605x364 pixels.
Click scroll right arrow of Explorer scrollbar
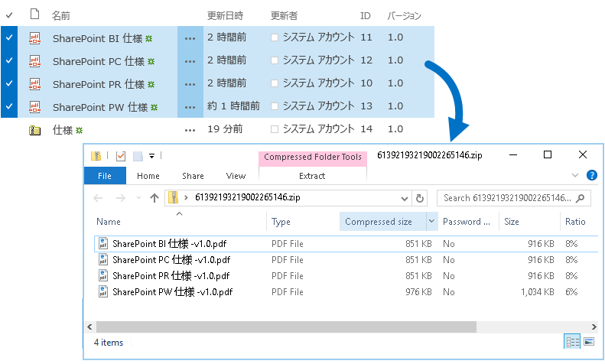pyautogui.click(x=594, y=327)
